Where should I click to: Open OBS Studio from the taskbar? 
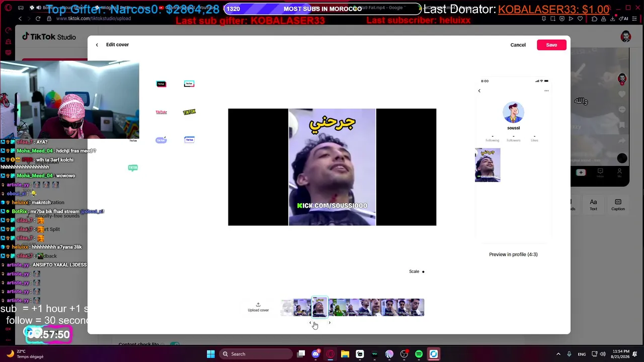(404, 354)
